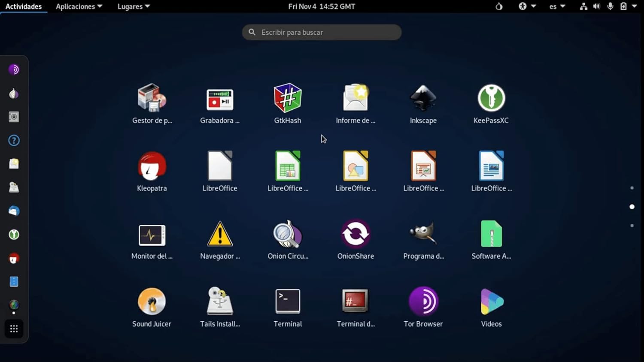Open the Programa d... image editor icon
This screenshot has height=362, width=644.
(423, 234)
